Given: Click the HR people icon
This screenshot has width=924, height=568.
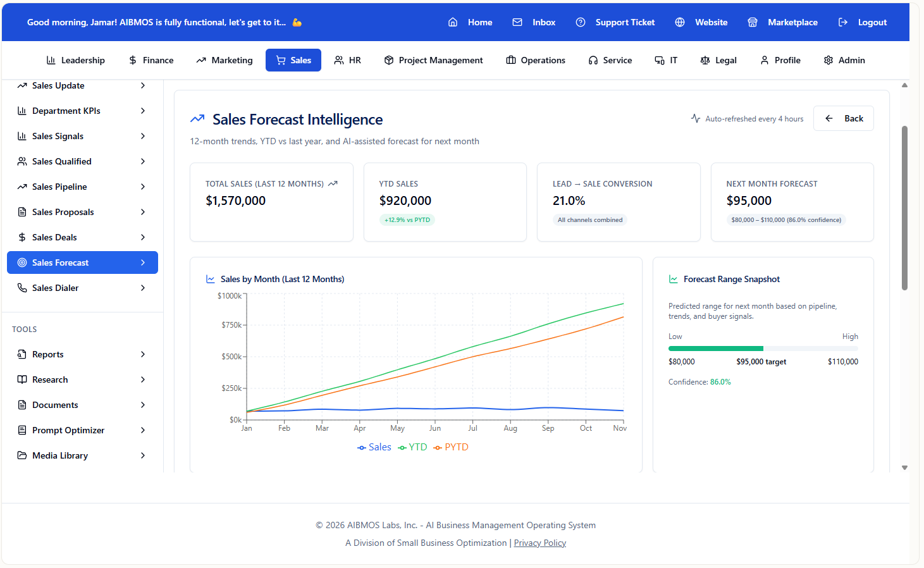Looking at the screenshot, I should pos(339,60).
